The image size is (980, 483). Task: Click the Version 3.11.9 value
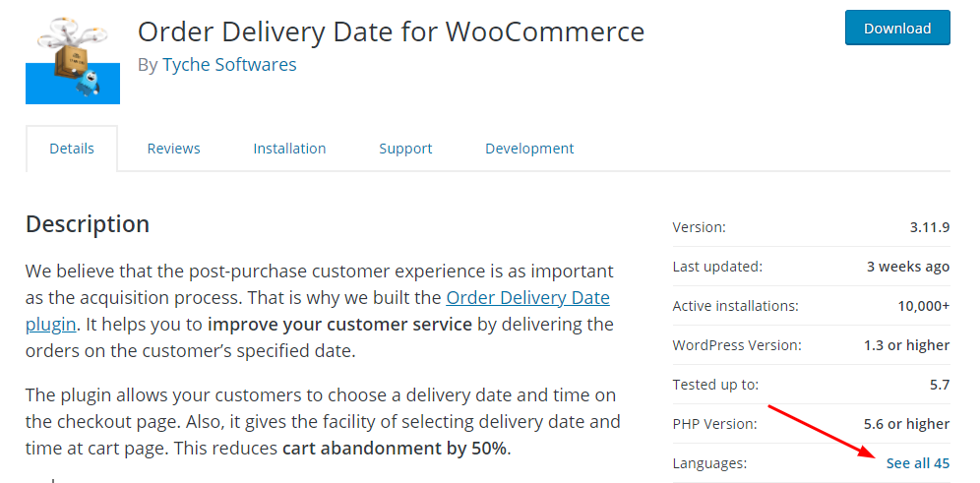(x=929, y=227)
